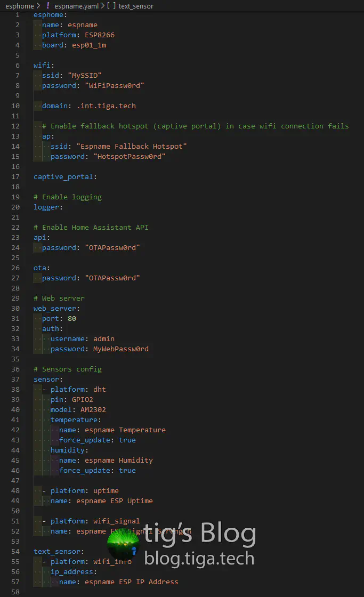364x597 pixels.
Task: Click the 'wifi_signal' platform value
Action: tap(117, 521)
